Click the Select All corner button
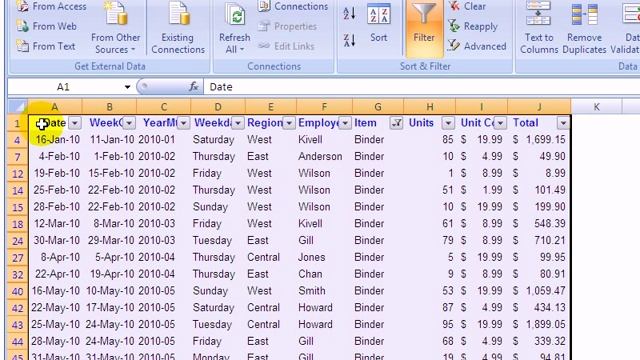Viewport: 640px width, 360px height. [x=17, y=107]
